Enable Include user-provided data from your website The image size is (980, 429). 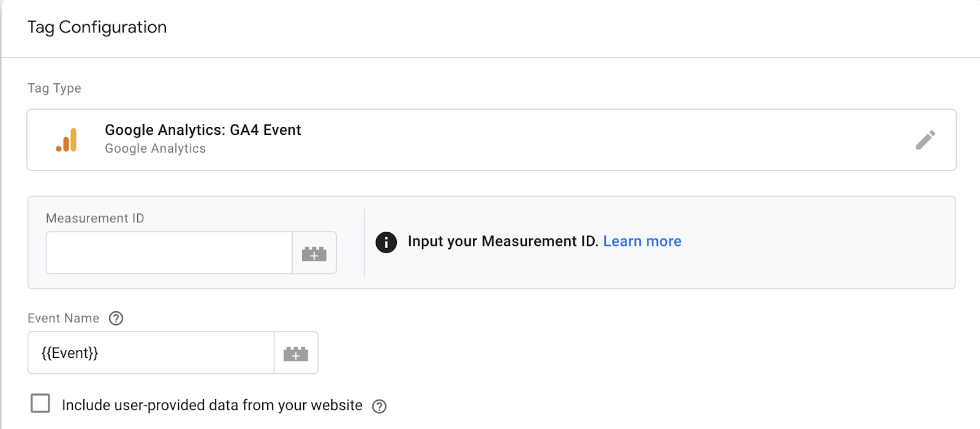click(40, 403)
